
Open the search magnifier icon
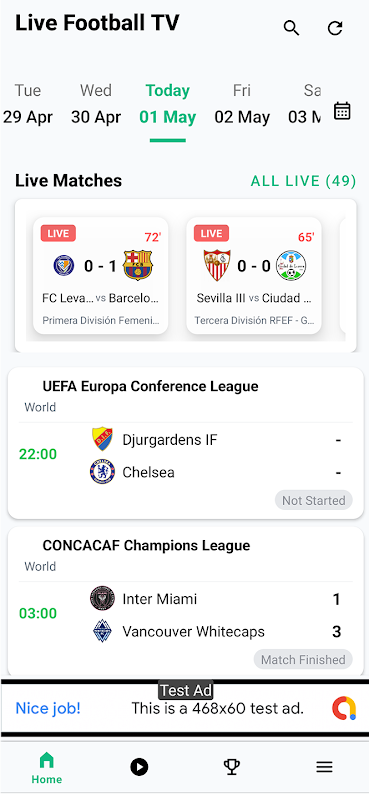(x=291, y=28)
